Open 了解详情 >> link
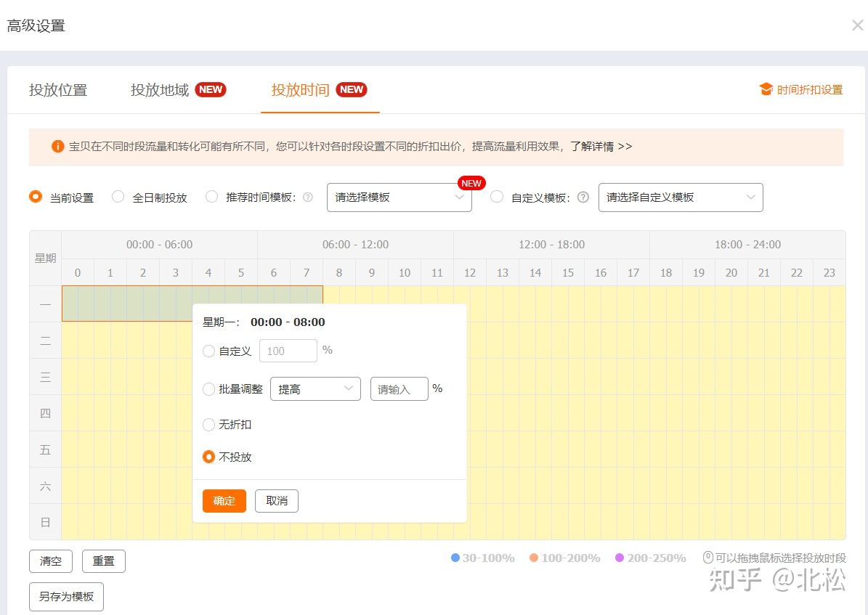Screen dimensions: 868x615 tap(601, 146)
